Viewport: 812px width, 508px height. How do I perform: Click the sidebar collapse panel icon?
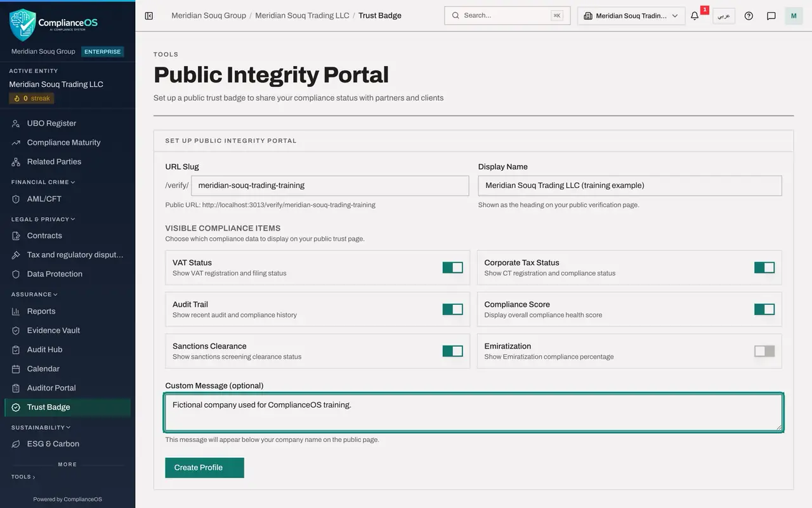click(x=149, y=16)
